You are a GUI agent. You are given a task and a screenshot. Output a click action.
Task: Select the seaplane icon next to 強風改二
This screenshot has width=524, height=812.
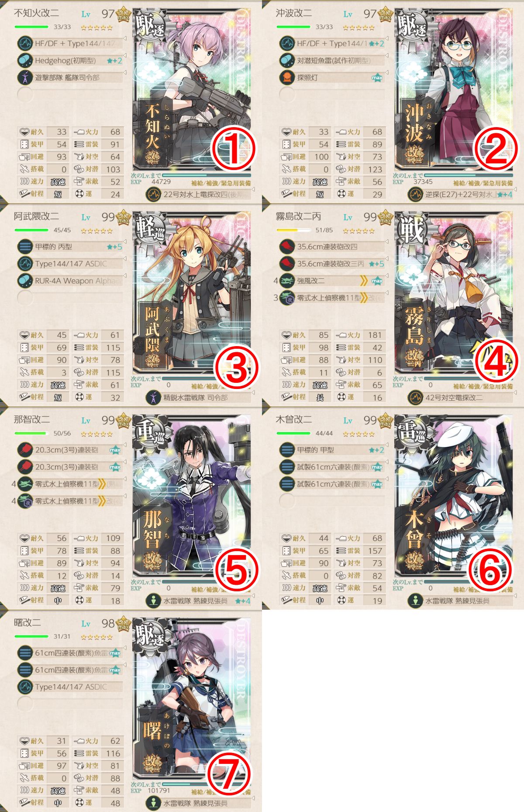(287, 281)
